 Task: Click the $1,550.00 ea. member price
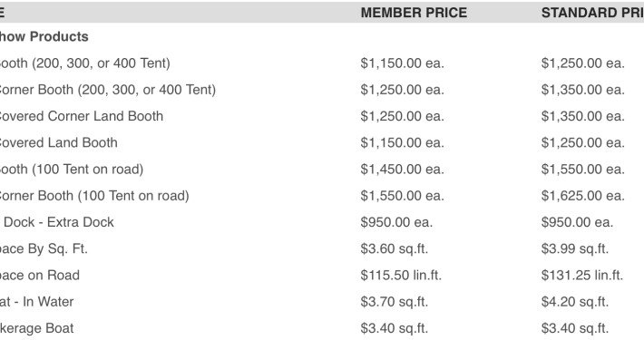402,196
